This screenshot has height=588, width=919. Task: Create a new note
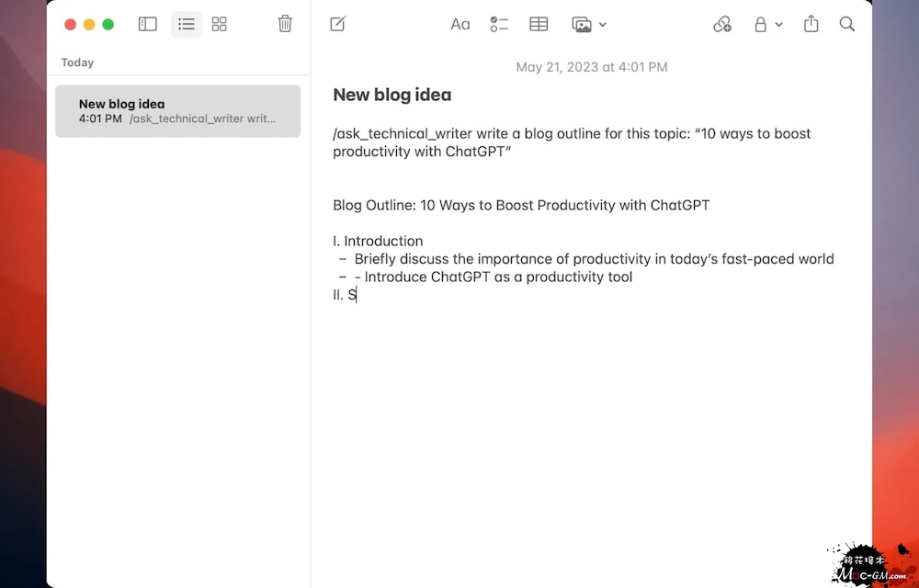point(338,25)
